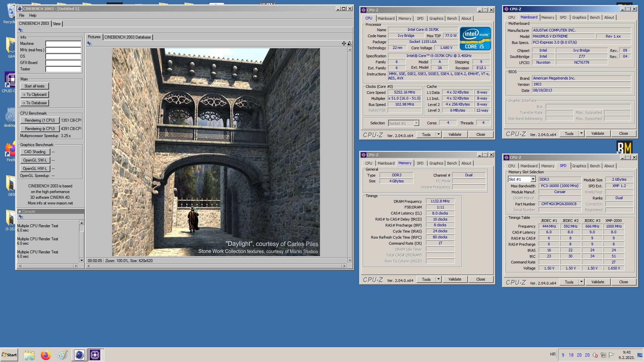Select the CPUID desktop shortcut
This screenshot has height=362, width=644.
coord(9,82)
